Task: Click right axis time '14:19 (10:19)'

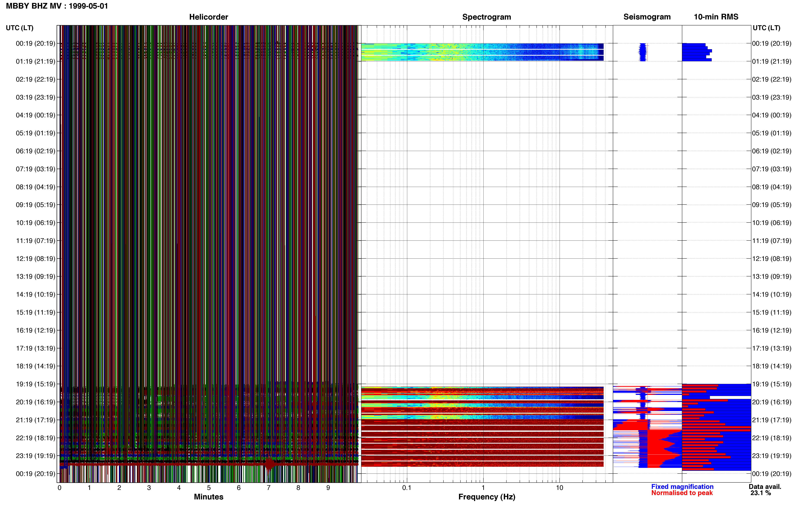Action: pos(772,294)
